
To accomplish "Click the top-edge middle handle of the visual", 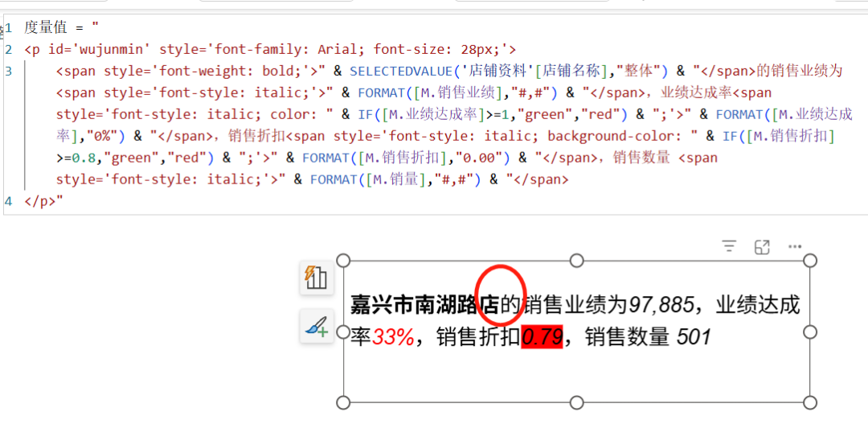I will click(577, 261).
